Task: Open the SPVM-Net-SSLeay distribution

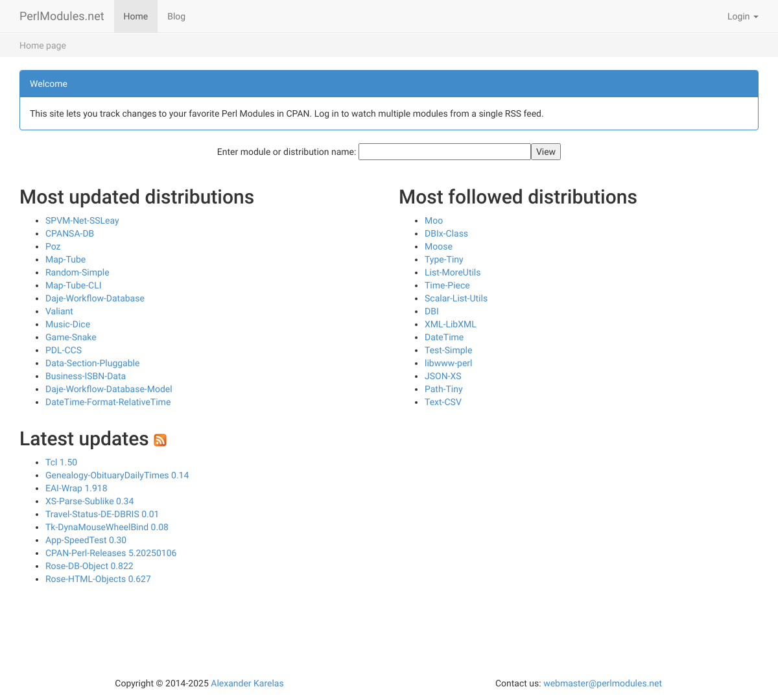Action: pyautogui.click(x=82, y=220)
